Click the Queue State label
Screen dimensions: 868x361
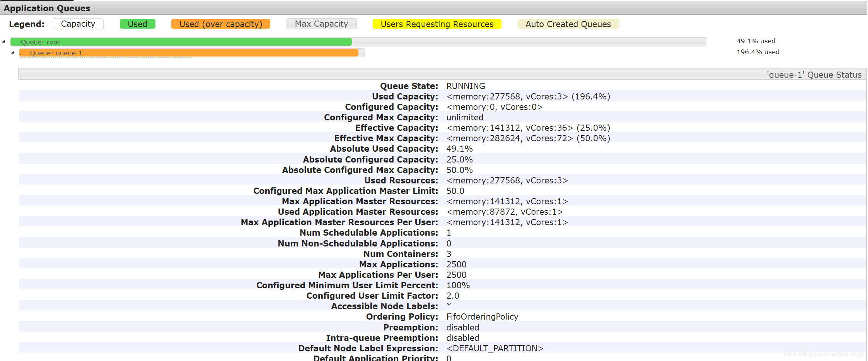pyautogui.click(x=409, y=86)
